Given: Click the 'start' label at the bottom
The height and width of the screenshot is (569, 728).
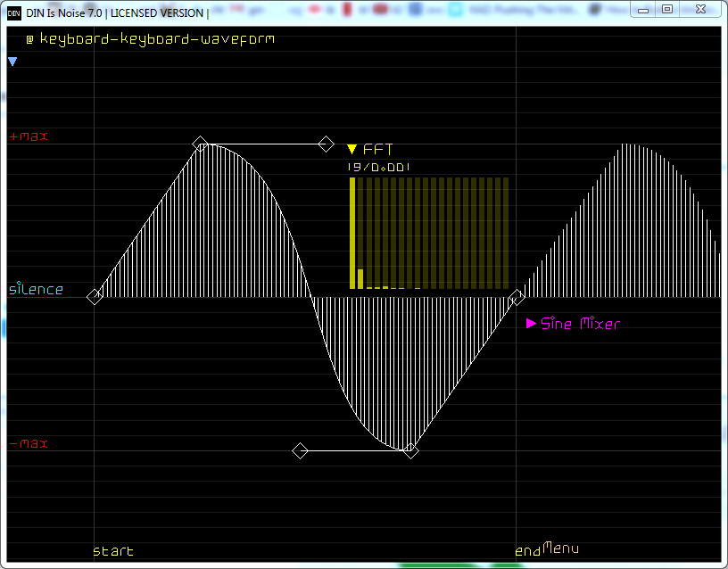Looking at the screenshot, I should pyautogui.click(x=113, y=551).
